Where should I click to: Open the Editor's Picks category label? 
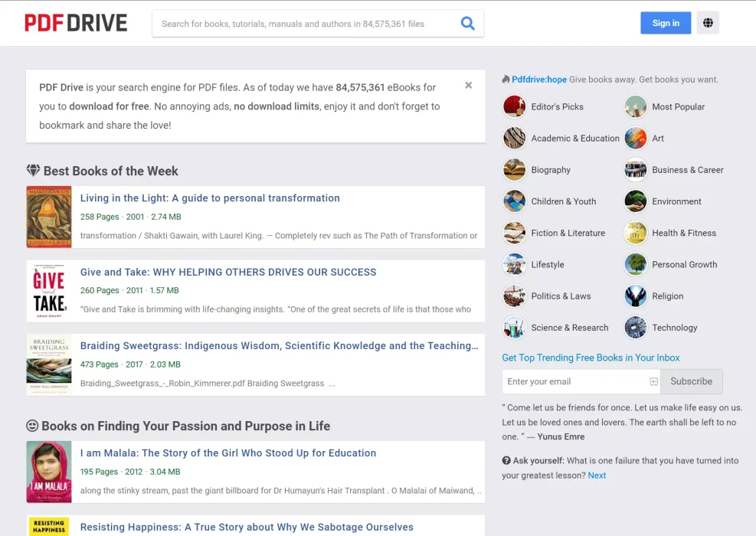point(558,106)
